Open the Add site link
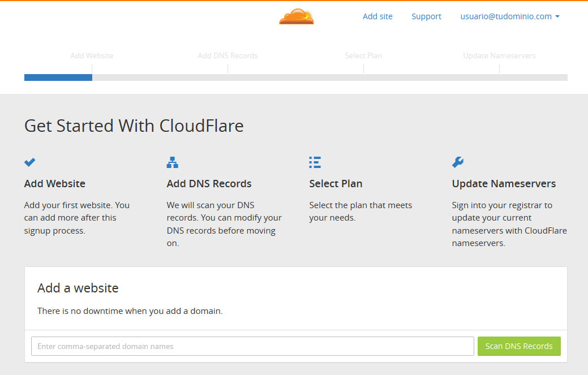This screenshot has width=588, height=375. [377, 16]
